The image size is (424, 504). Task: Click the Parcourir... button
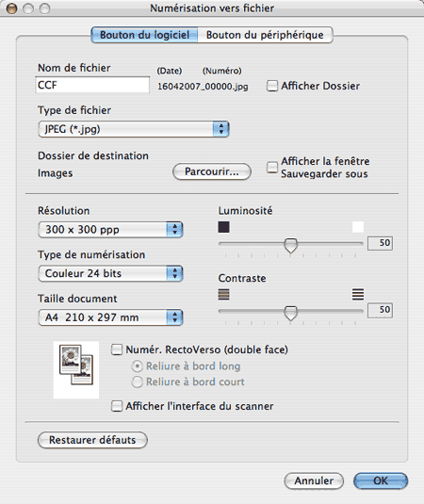click(212, 171)
